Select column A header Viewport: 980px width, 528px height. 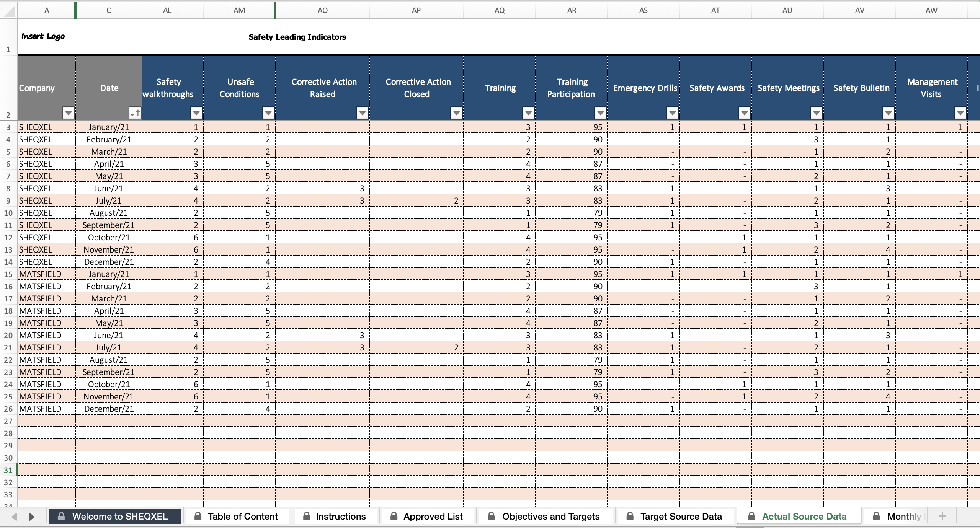46,10
